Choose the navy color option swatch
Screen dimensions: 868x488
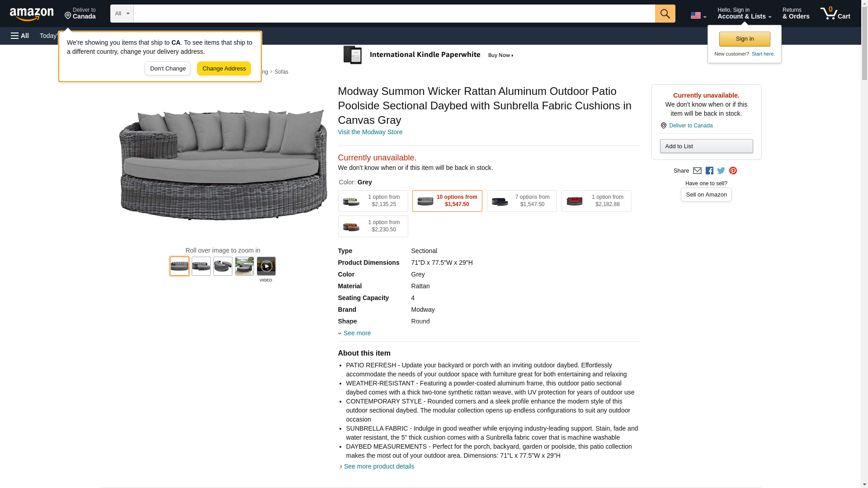(x=522, y=201)
